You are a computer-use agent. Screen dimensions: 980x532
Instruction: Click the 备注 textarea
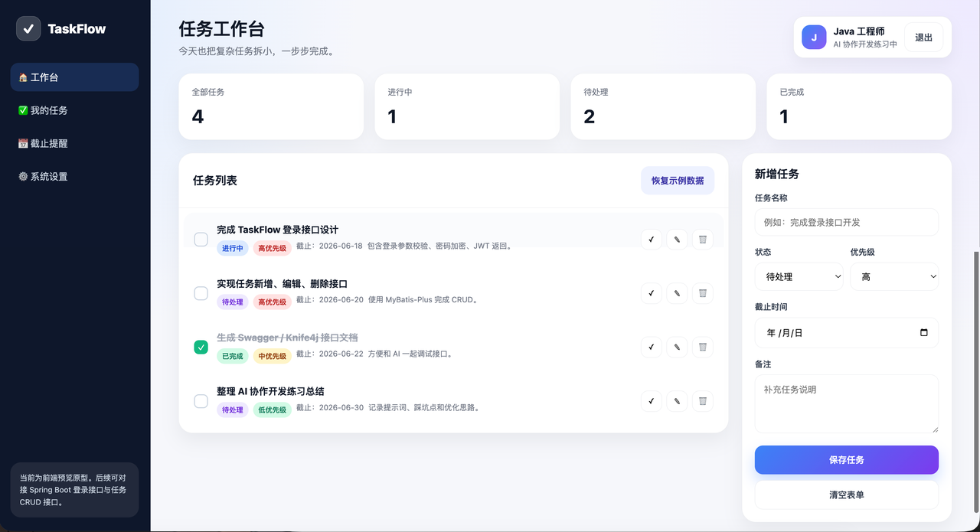pyautogui.click(x=847, y=404)
